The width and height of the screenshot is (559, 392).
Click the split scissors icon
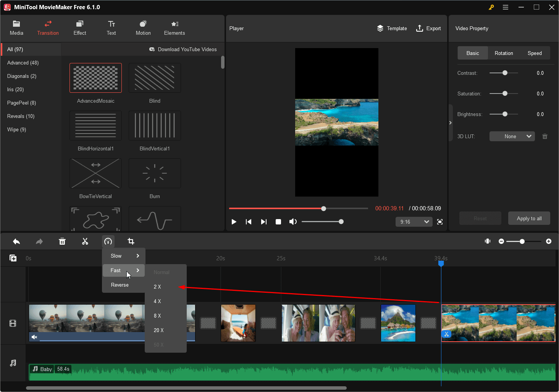click(x=85, y=241)
